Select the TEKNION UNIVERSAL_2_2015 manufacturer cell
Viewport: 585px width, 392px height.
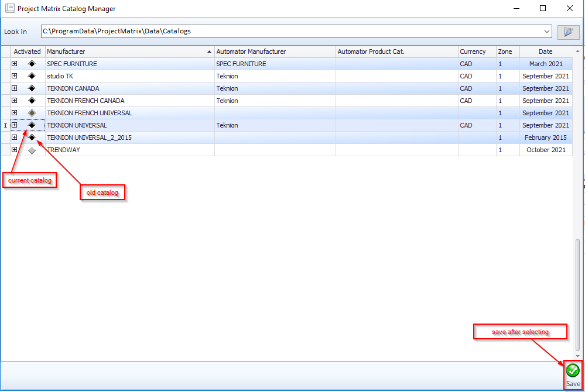coord(129,137)
